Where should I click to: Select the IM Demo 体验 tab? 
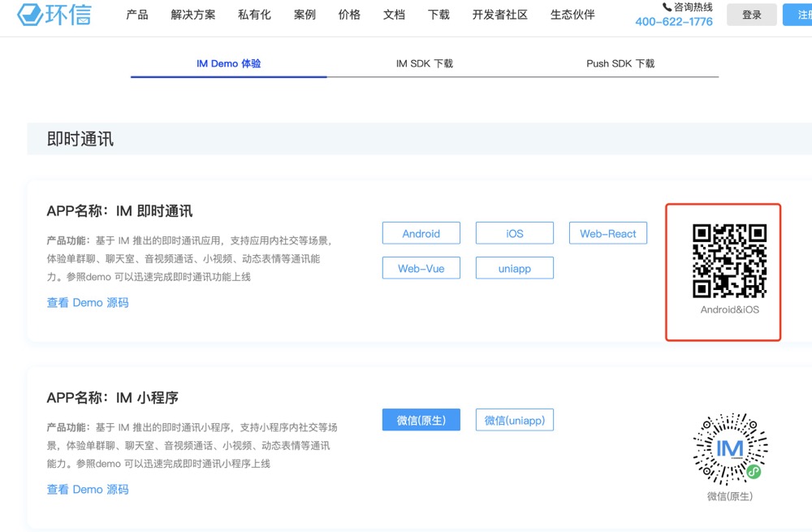(x=228, y=63)
